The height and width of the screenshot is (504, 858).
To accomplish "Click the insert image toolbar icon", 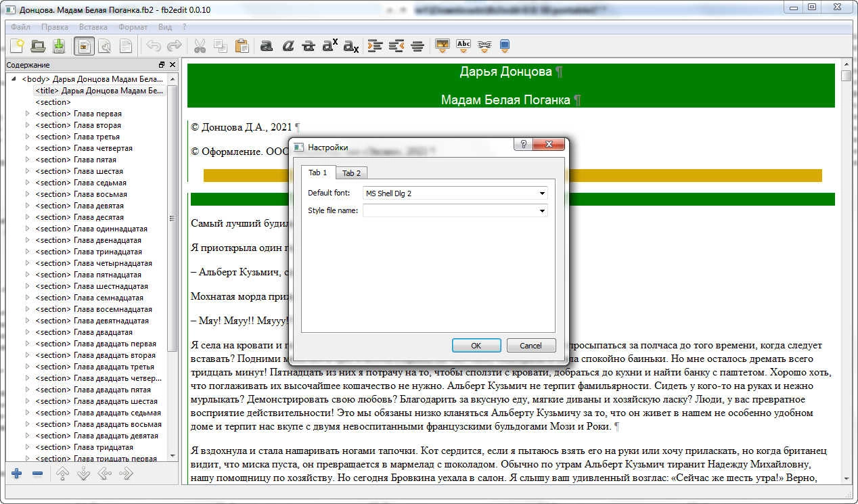I will [x=443, y=46].
